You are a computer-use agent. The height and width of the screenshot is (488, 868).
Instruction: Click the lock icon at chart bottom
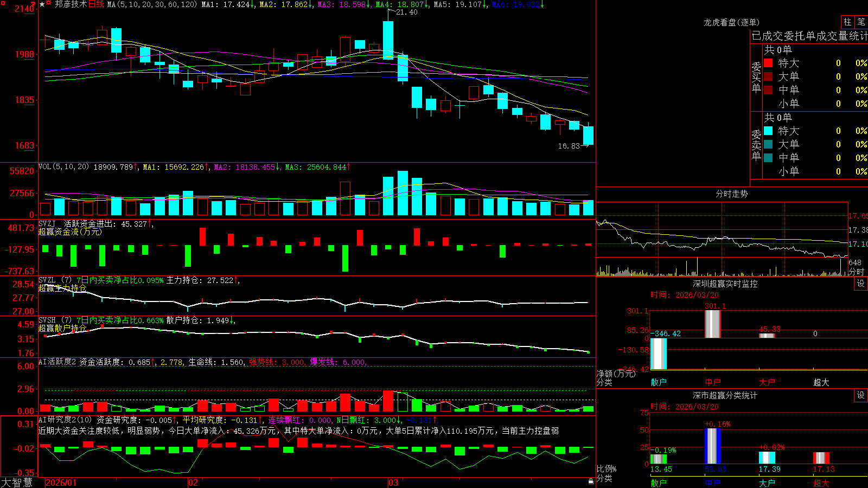[x=591, y=481]
